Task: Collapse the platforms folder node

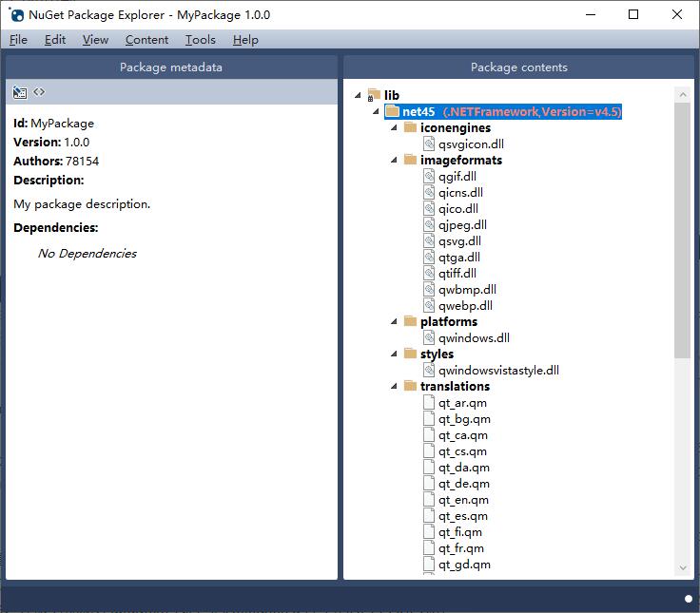Action: 394,321
